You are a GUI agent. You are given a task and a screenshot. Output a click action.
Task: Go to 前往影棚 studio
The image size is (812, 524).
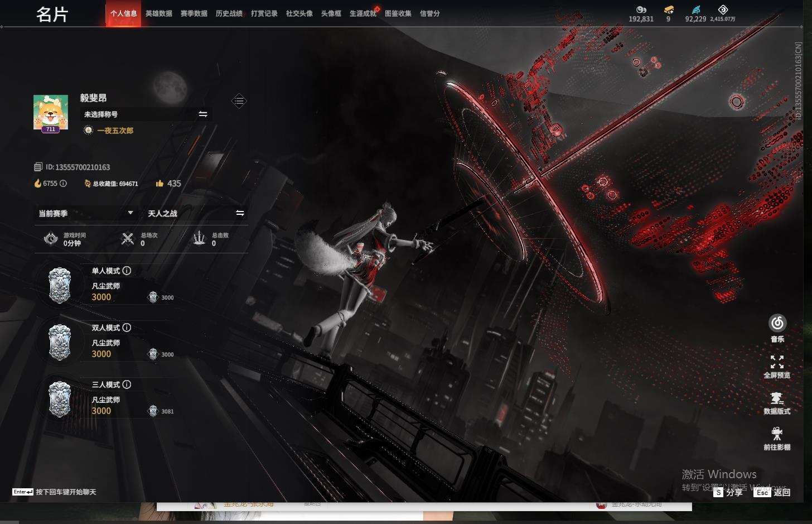tap(777, 439)
